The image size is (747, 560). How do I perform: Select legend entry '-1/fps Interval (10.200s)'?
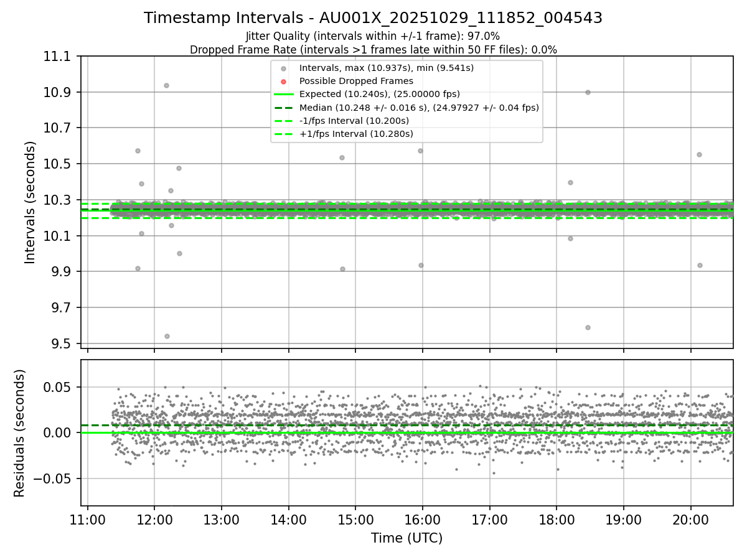[x=354, y=121]
